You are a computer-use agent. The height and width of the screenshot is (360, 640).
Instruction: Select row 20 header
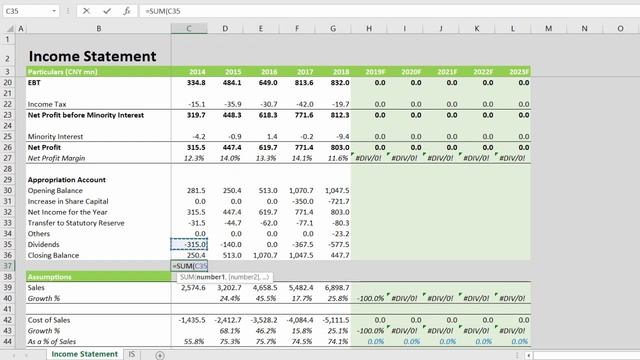[7, 82]
